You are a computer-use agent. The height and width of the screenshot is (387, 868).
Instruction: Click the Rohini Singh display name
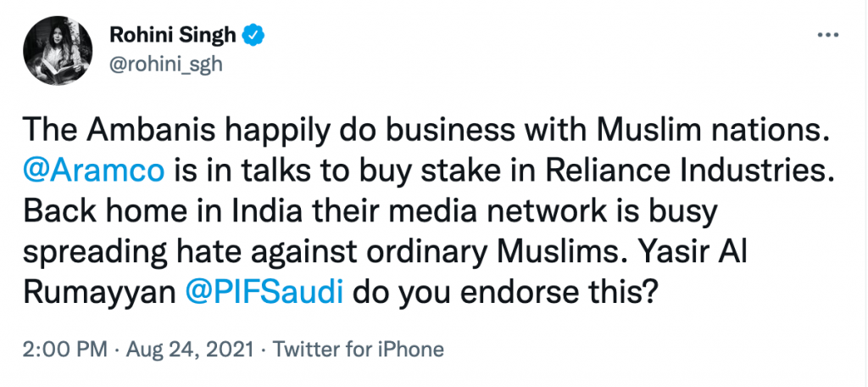tap(174, 36)
